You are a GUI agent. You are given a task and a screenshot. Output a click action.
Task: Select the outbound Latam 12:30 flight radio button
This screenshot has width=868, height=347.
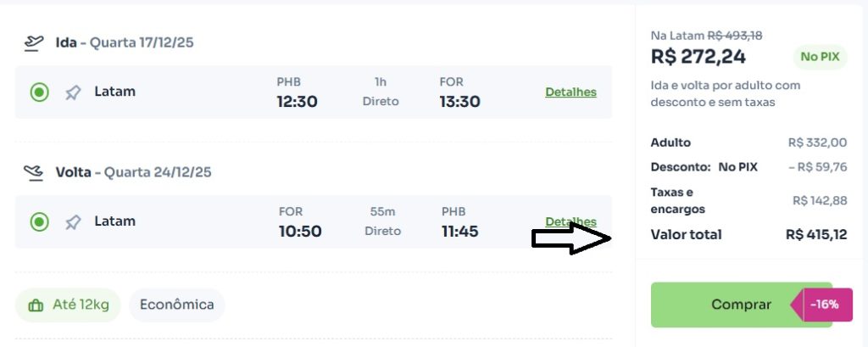39,92
